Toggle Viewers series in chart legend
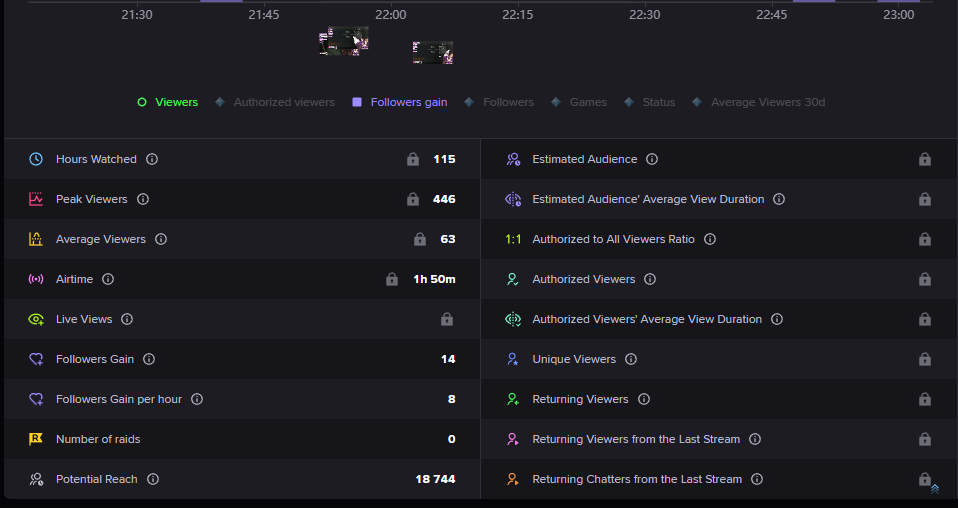Image resolution: width=958 pixels, height=508 pixels. pos(167,102)
